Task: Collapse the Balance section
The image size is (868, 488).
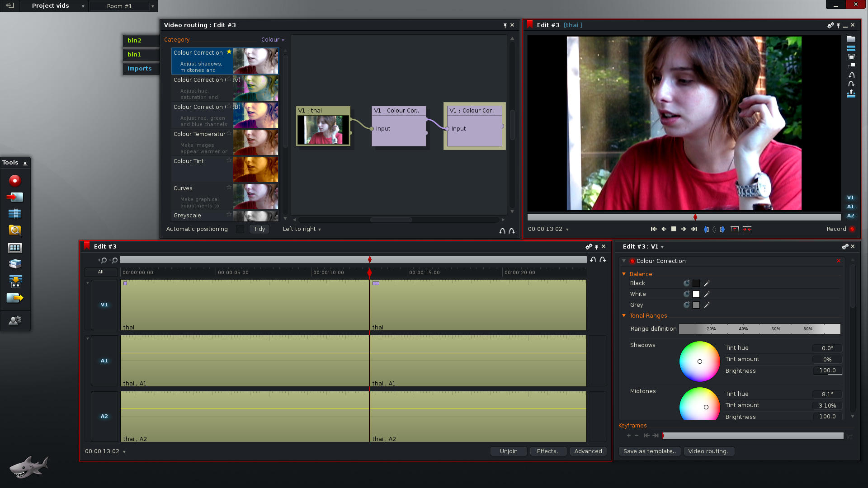Action: [624, 274]
